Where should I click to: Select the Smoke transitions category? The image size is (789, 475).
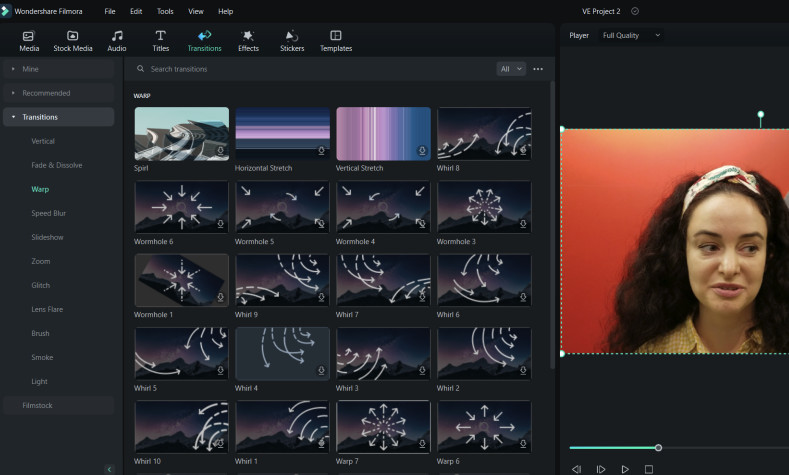[42, 357]
